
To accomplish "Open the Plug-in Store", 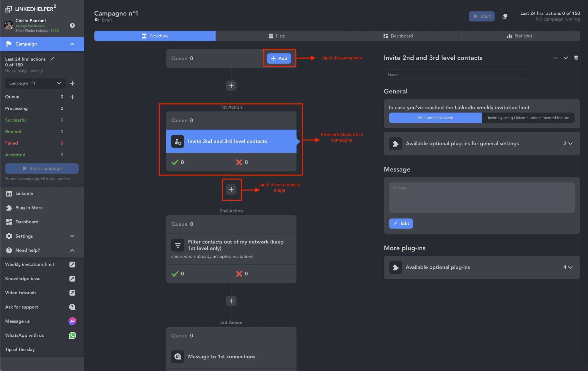I will [42, 208].
